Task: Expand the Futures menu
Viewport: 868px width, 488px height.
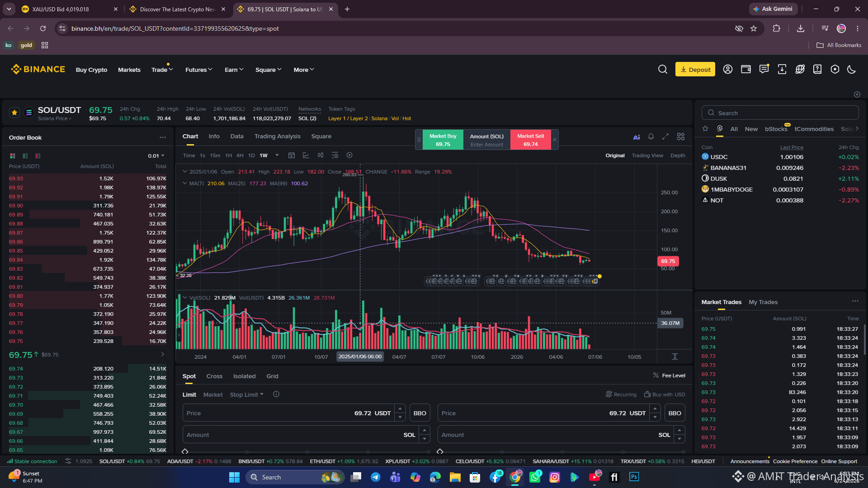Action: pyautogui.click(x=198, y=70)
